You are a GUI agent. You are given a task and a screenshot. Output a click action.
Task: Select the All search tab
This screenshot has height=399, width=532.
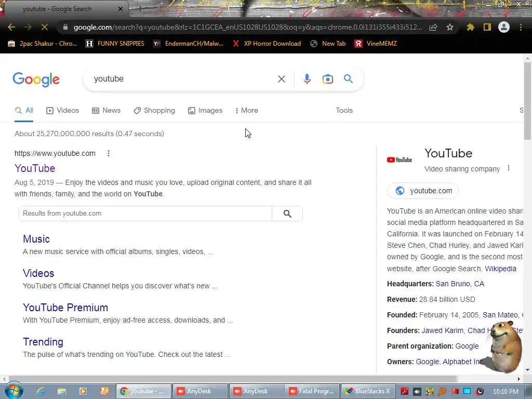pos(24,111)
